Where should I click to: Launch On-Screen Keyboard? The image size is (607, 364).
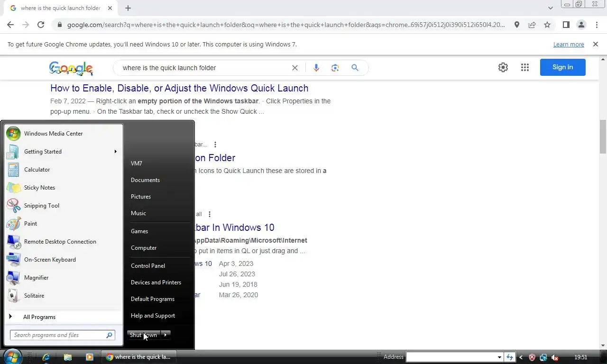click(x=63, y=260)
